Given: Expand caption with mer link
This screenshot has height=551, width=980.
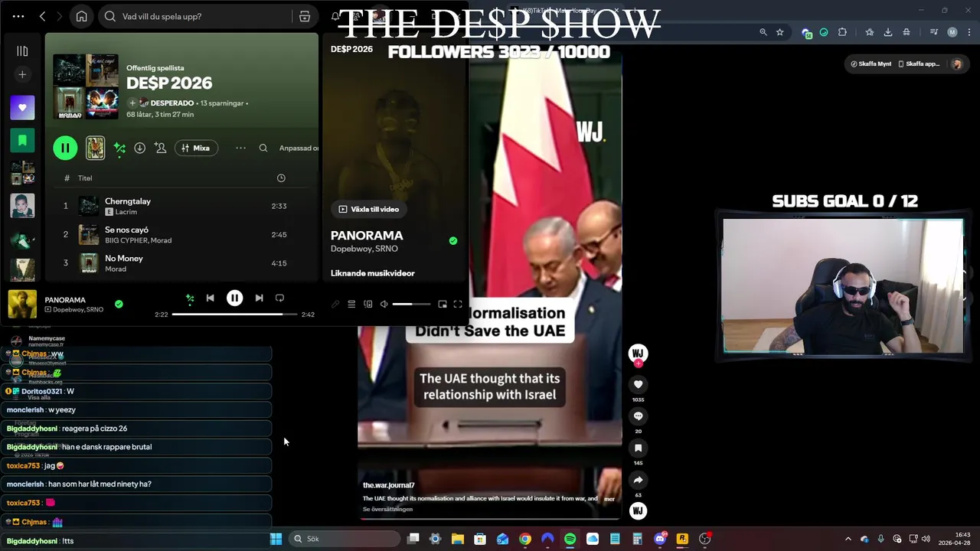Looking at the screenshot, I should click(x=609, y=499).
